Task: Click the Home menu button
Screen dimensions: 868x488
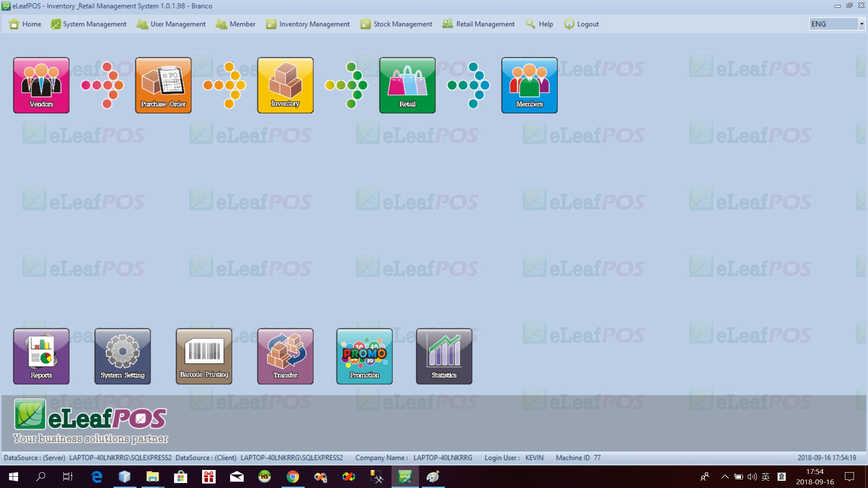Action: [x=25, y=24]
